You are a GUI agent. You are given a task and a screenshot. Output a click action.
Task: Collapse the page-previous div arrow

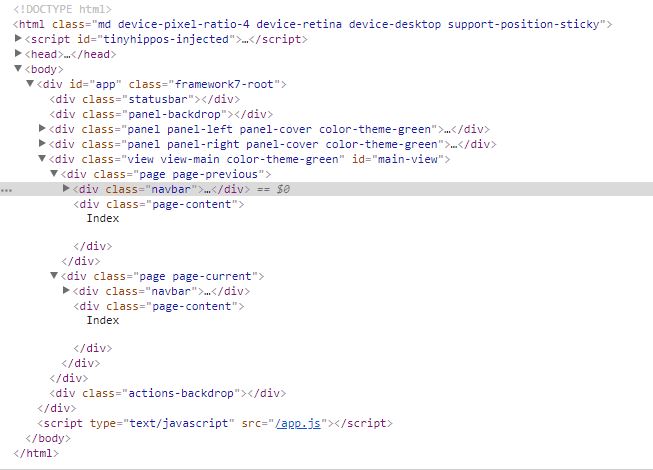(x=54, y=173)
